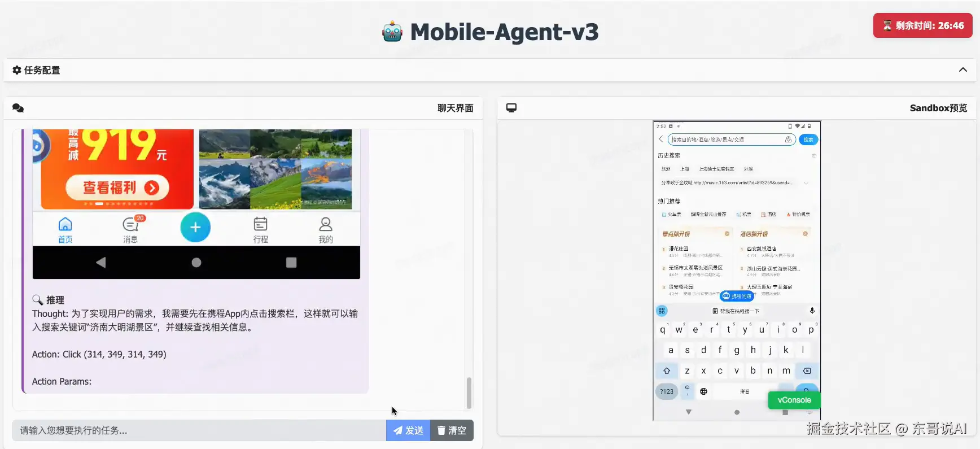Expand the search history with the down chevron

click(x=806, y=183)
